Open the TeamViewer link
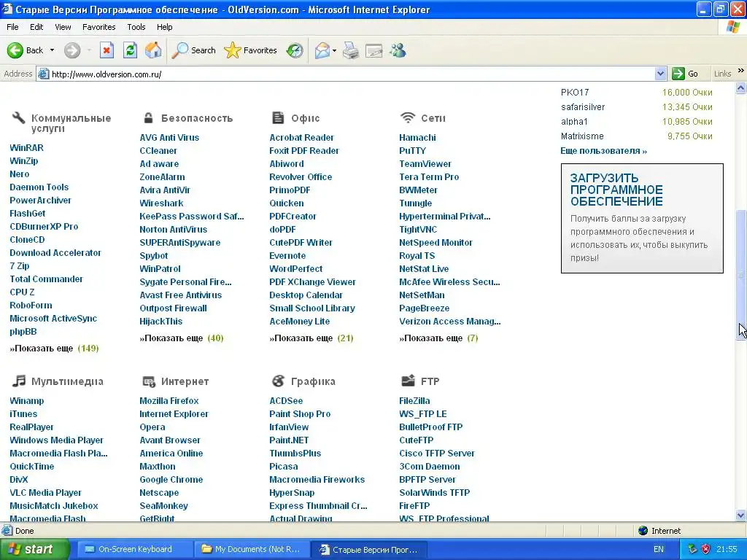 (x=425, y=164)
